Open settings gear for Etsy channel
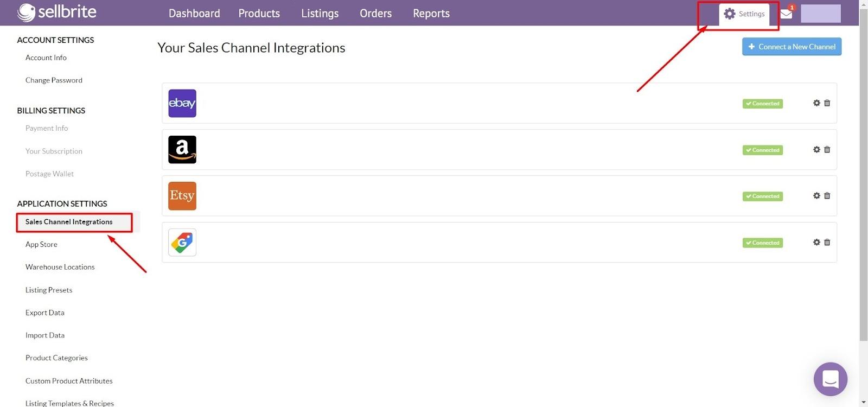Viewport: 868px width, 407px height. 816,196
